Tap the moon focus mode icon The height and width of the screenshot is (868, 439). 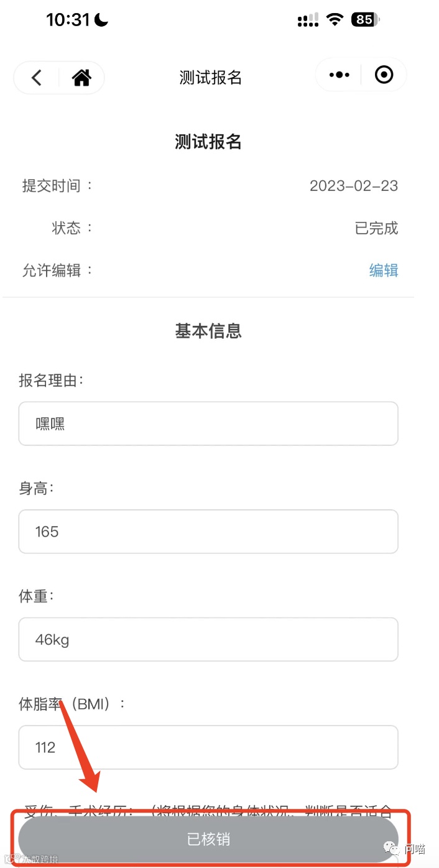(x=101, y=20)
